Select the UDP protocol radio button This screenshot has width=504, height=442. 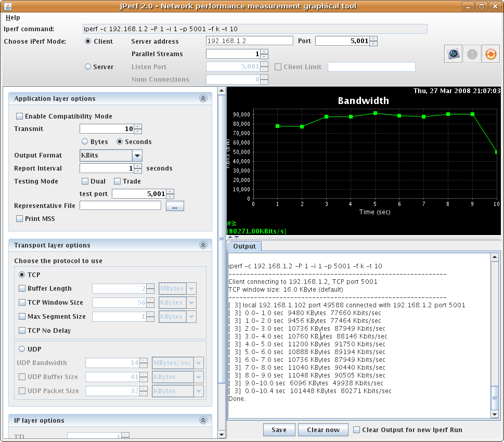(x=22, y=349)
